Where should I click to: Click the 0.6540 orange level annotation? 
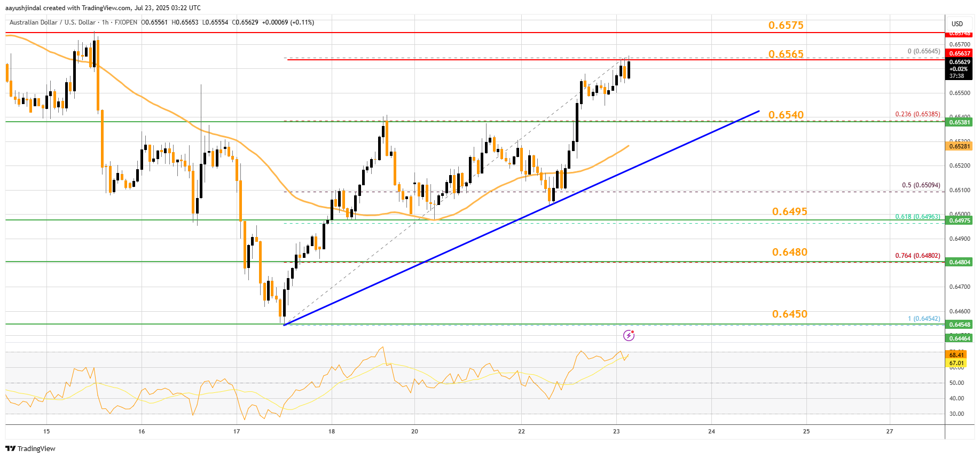tap(786, 115)
